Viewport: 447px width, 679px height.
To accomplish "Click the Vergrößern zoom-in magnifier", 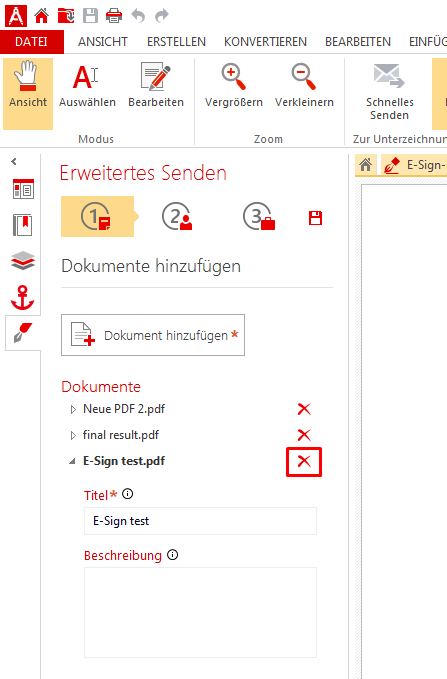I will (x=234, y=87).
